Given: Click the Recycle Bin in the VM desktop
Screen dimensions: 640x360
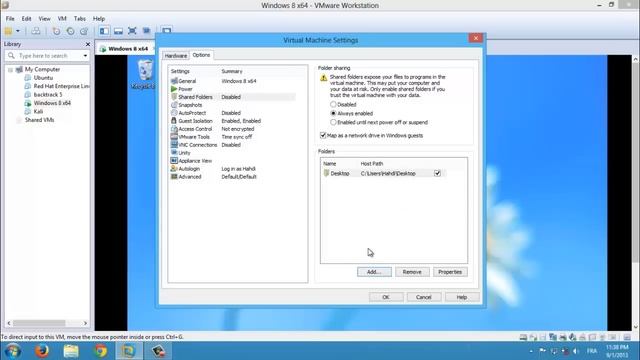Looking at the screenshot, I should (144, 74).
